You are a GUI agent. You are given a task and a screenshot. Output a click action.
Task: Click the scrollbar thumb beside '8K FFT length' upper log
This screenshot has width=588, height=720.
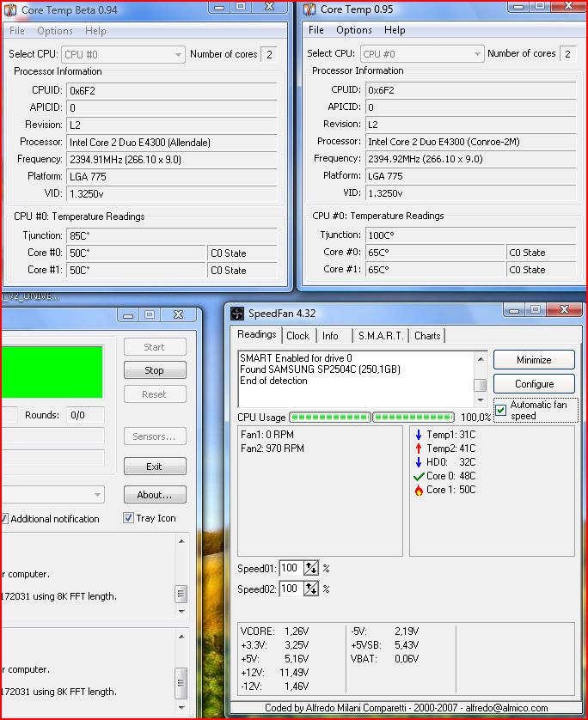point(181,593)
